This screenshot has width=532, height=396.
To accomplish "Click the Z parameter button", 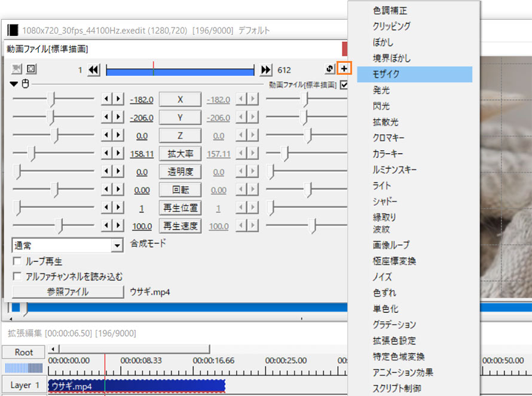I will coord(180,136).
